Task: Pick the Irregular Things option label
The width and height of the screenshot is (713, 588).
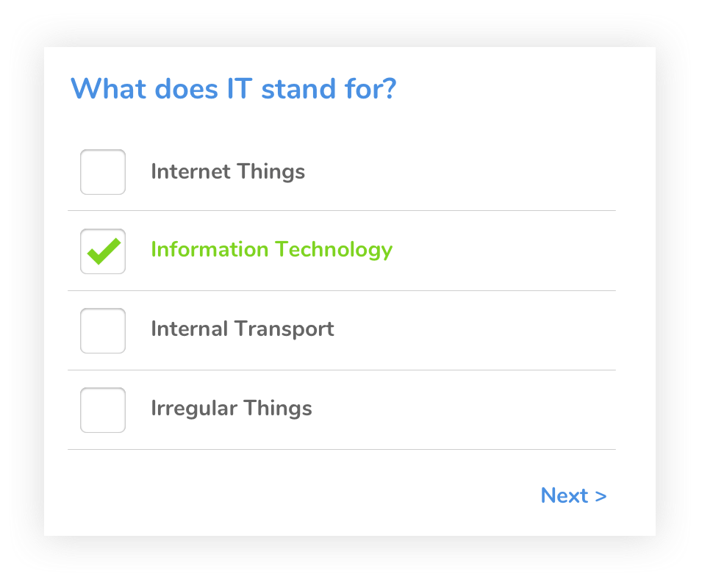Action: click(x=232, y=408)
